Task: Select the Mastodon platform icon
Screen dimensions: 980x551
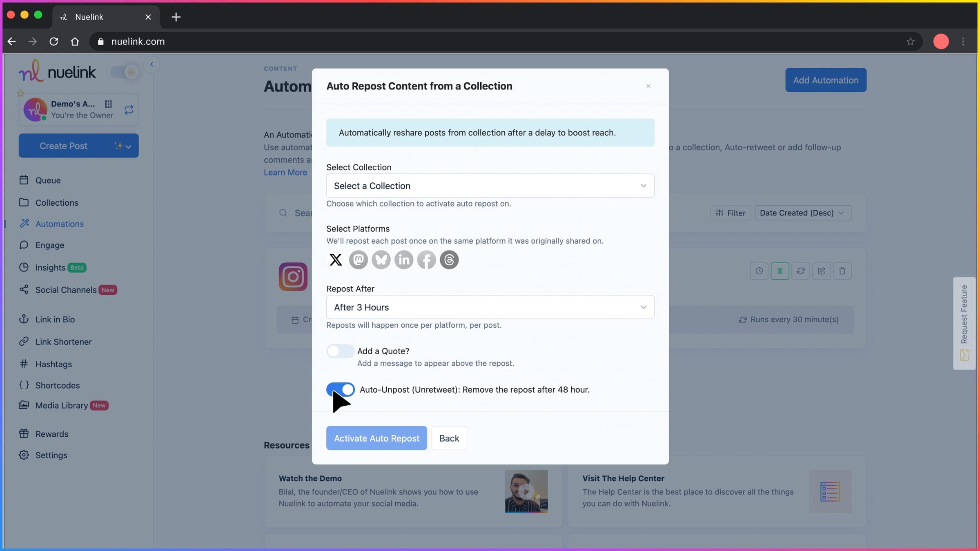Action: 359,260
